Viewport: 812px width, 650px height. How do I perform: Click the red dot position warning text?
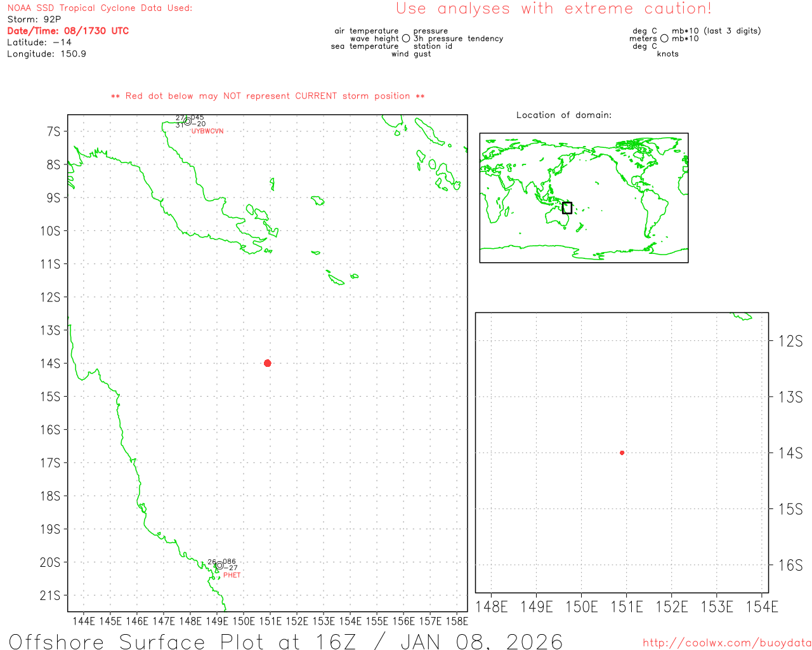click(x=268, y=96)
